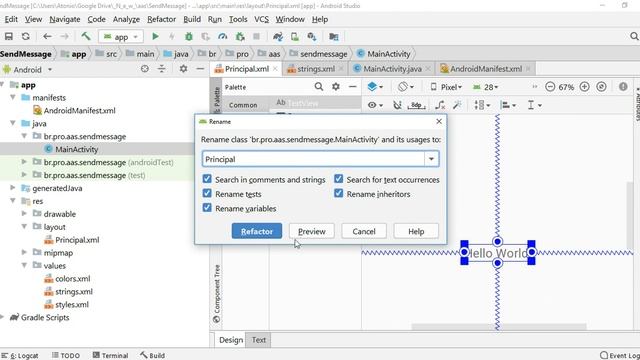Switch to the MainActivity.java tab
The width and height of the screenshot is (640, 360).
coord(392,69)
